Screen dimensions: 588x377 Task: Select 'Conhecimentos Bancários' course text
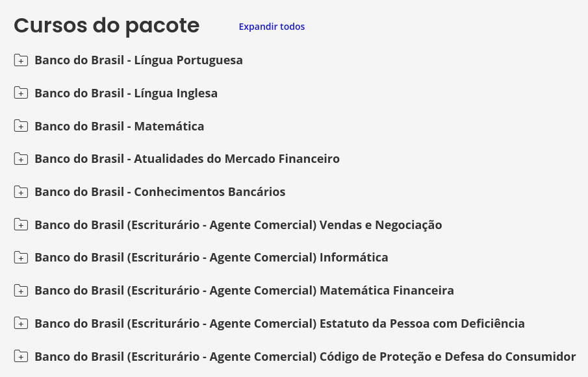coord(210,191)
